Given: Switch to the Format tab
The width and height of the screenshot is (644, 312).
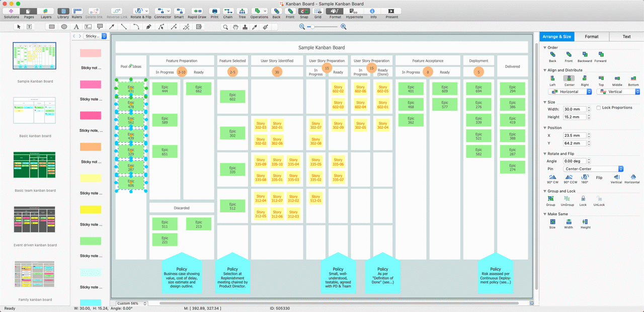Looking at the screenshot, I should [x=592, y=37].
